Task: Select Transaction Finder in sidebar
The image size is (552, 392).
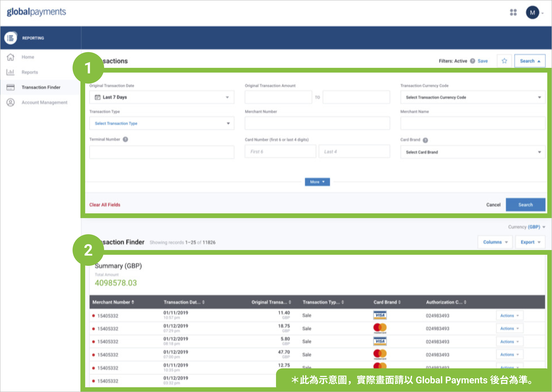Action: 41,87
